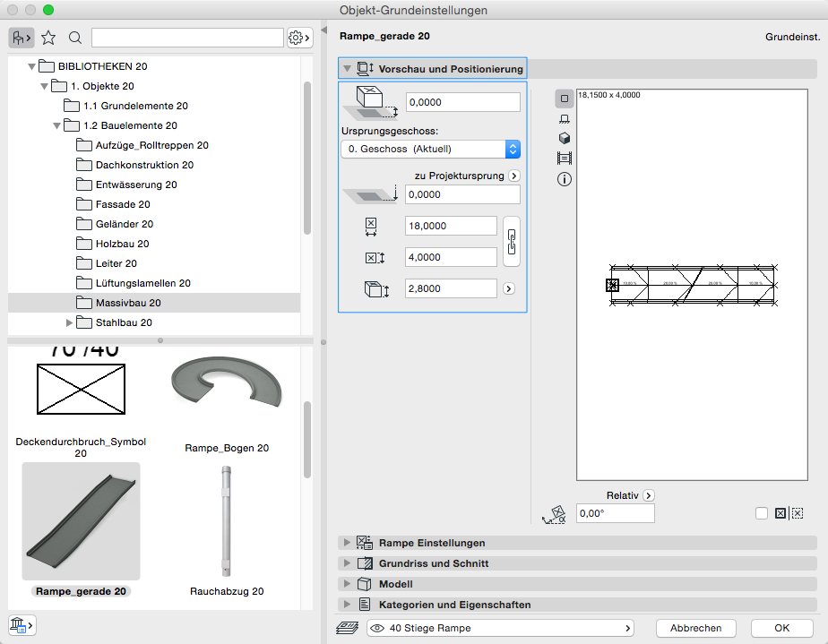828x644 pixels.
Task: Toggle the mirror checkbox below preview
Action: coord(762,513)
